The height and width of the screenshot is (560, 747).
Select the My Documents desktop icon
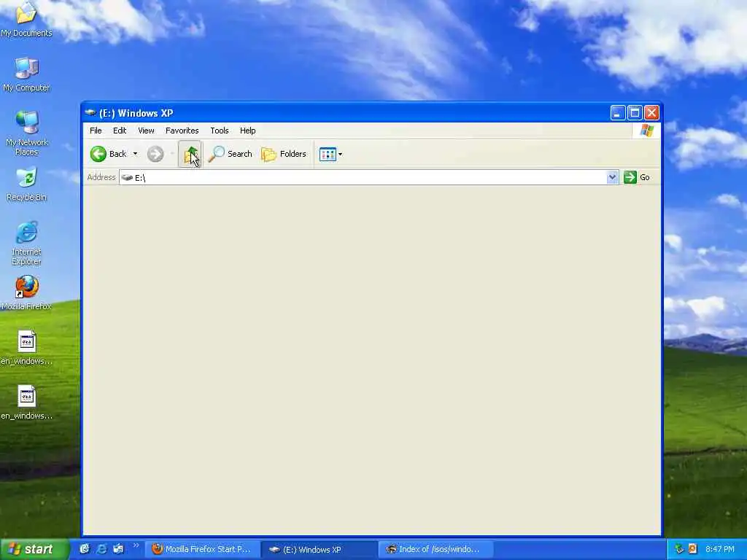[x=26, y=19]
